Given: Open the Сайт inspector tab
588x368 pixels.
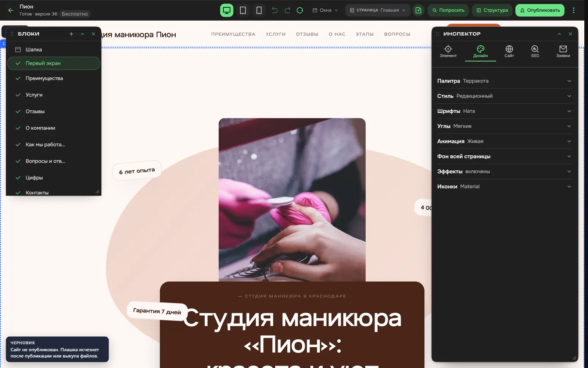Looking at the screenshot, I should point(509,52).
